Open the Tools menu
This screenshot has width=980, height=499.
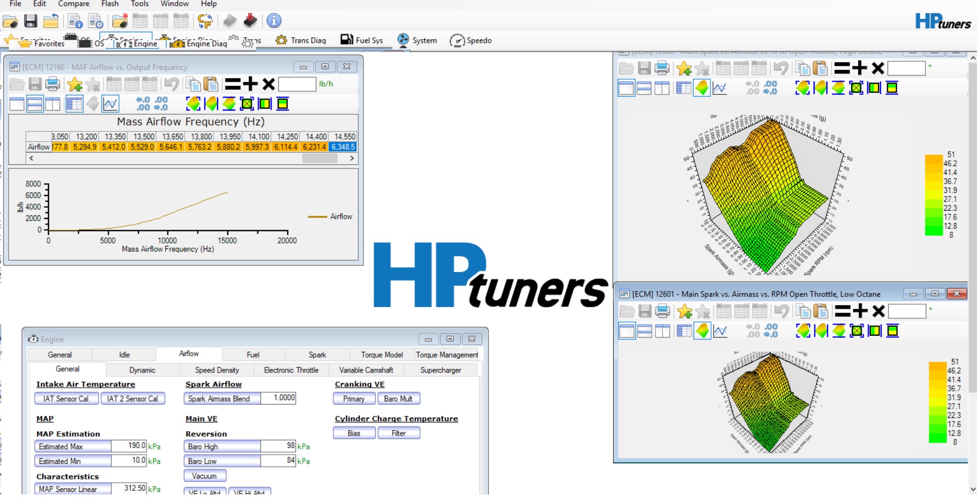[139, 4]
